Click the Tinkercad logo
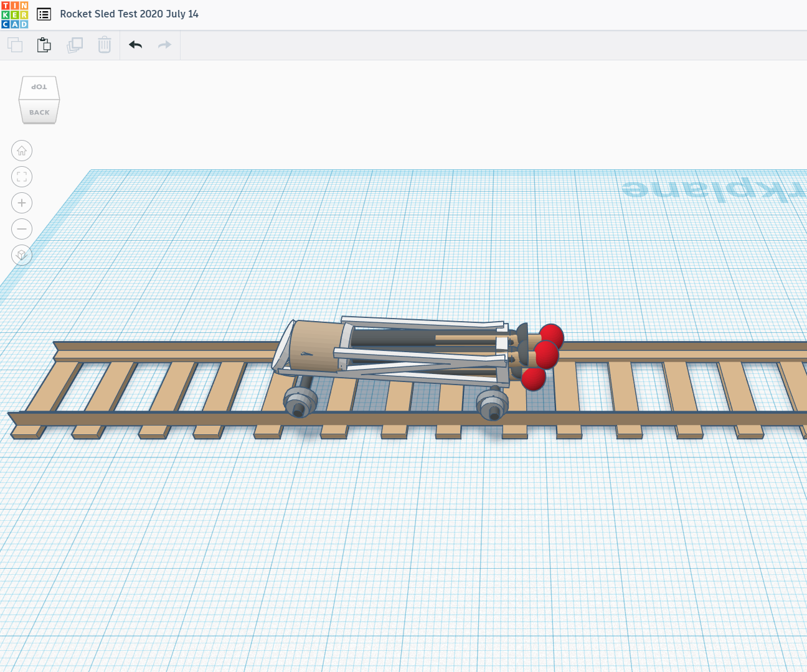Viewport: 807px width, 672px height. pyautogui.click(x=16, y=14)
